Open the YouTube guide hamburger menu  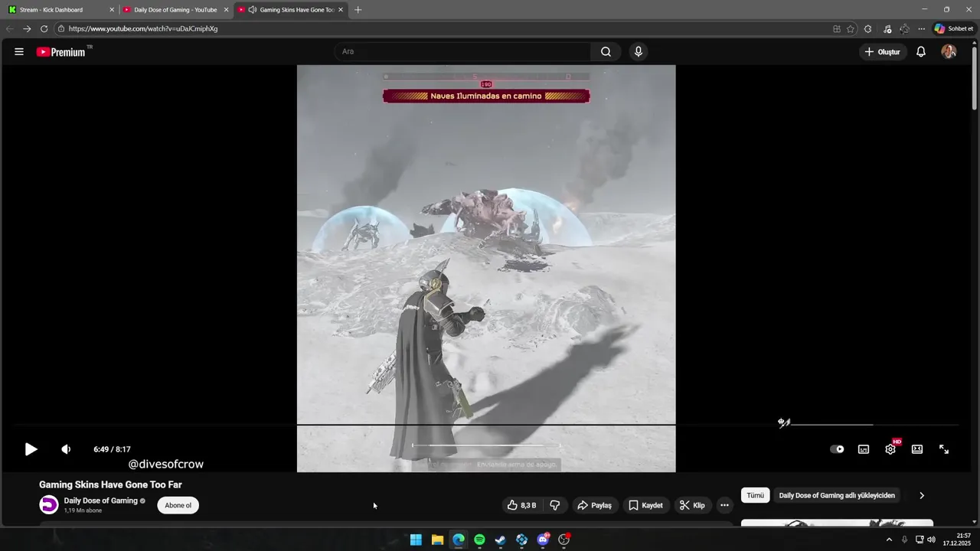19,52
